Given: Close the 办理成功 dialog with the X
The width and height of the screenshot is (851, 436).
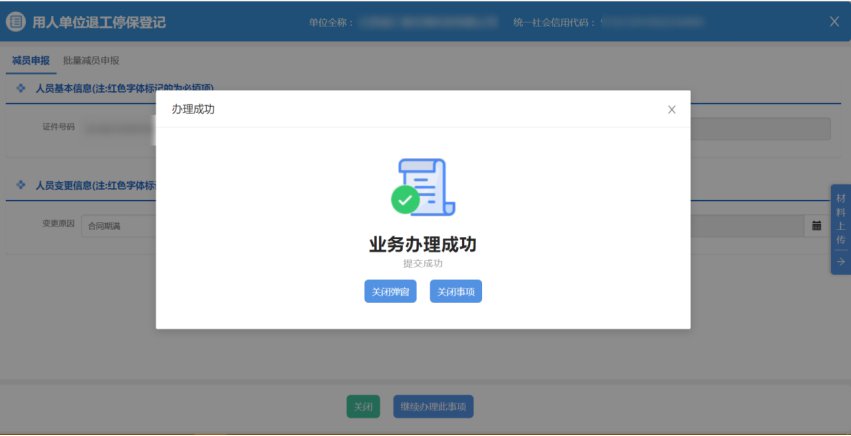Looking at the screenshot, I should click(672, 110).
